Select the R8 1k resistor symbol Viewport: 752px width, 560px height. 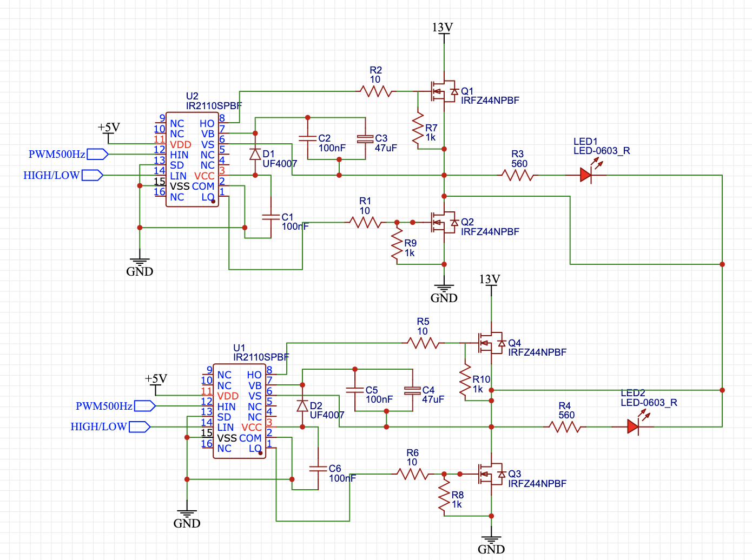(x=444, y=496)
